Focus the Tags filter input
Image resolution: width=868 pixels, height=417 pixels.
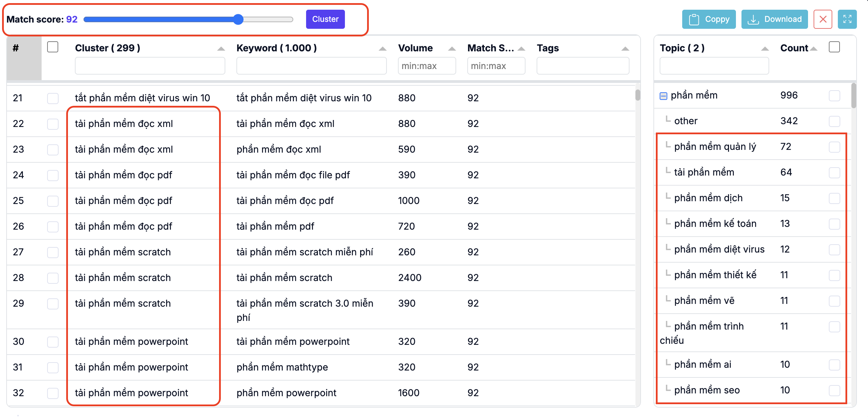tap(583, 66)
